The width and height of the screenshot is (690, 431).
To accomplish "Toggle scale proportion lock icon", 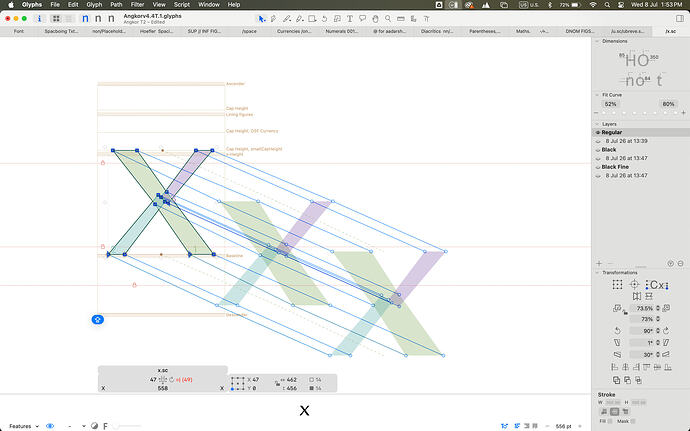I will coord(625,313).
